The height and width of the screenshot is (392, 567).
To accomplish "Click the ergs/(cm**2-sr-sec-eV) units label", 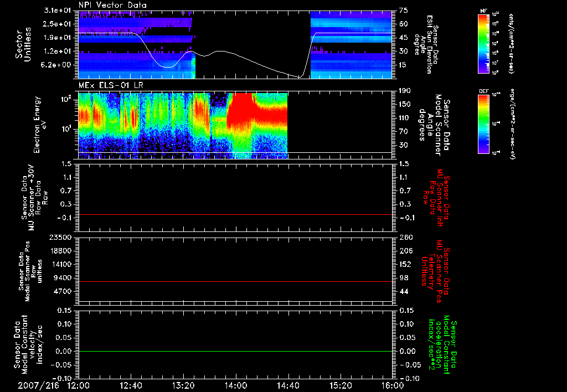I will tap(512, 124).
